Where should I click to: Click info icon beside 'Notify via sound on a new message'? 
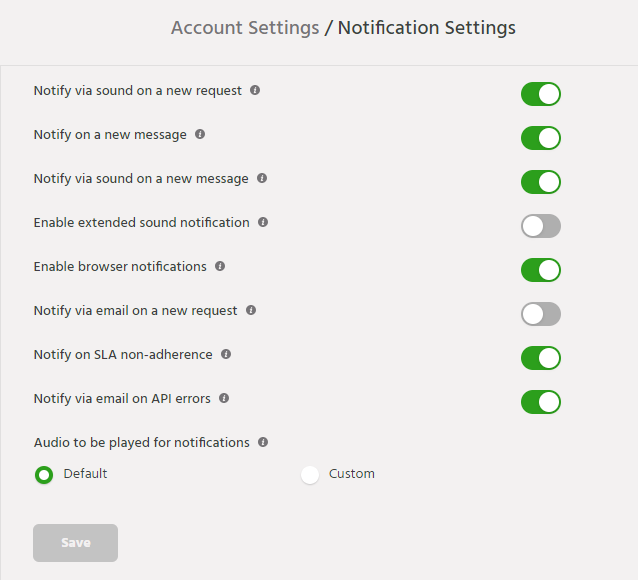262,178
